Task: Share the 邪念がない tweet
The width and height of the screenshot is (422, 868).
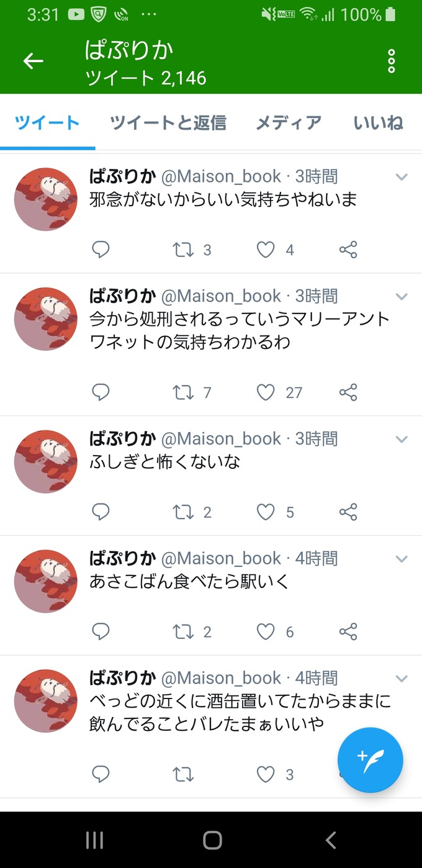Action: (348, 250)
